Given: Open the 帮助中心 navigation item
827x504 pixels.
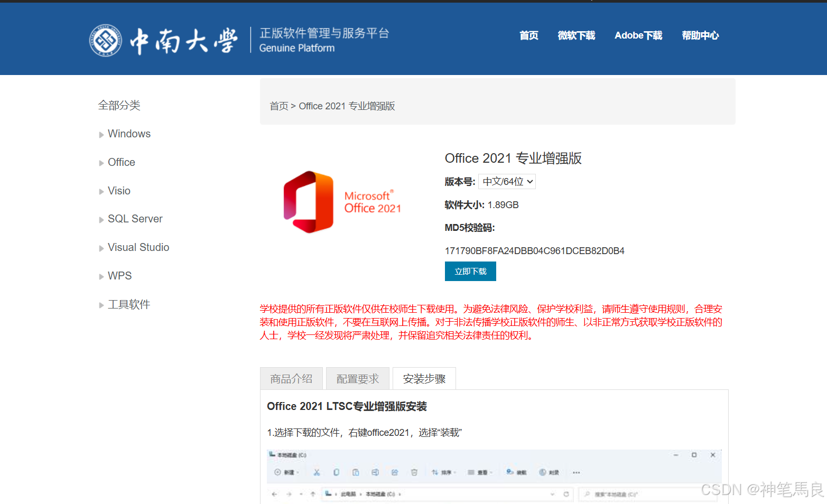Looking at the screenshot, I should 700,35.
